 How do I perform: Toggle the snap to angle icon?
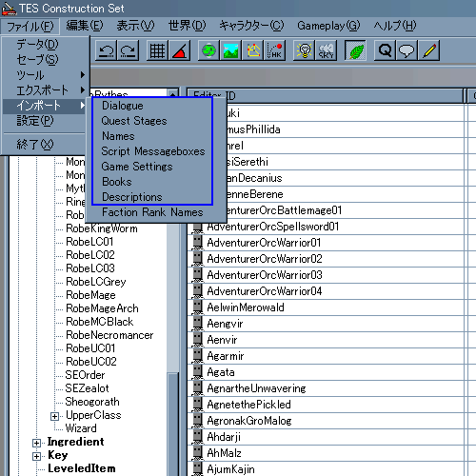180,50
